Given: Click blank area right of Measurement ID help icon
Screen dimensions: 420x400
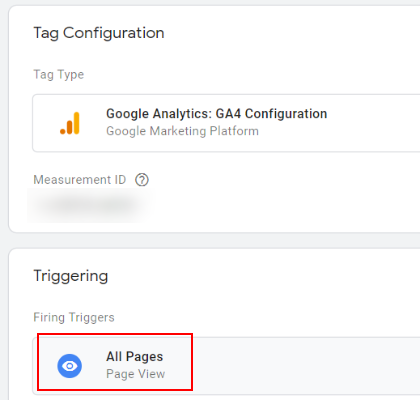Looking at the screenshot, I should click(283, 180).
